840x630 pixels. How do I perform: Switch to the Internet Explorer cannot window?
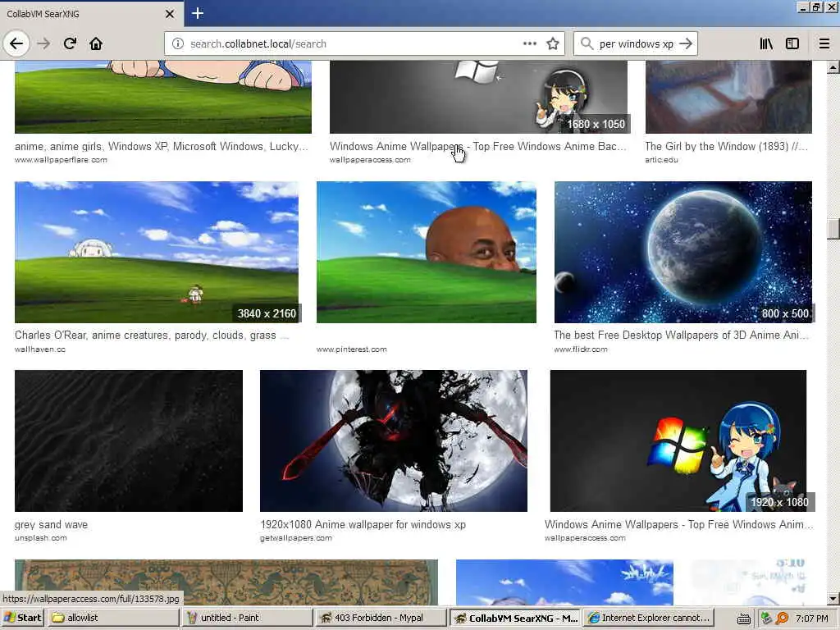click(x=649, y=618)
